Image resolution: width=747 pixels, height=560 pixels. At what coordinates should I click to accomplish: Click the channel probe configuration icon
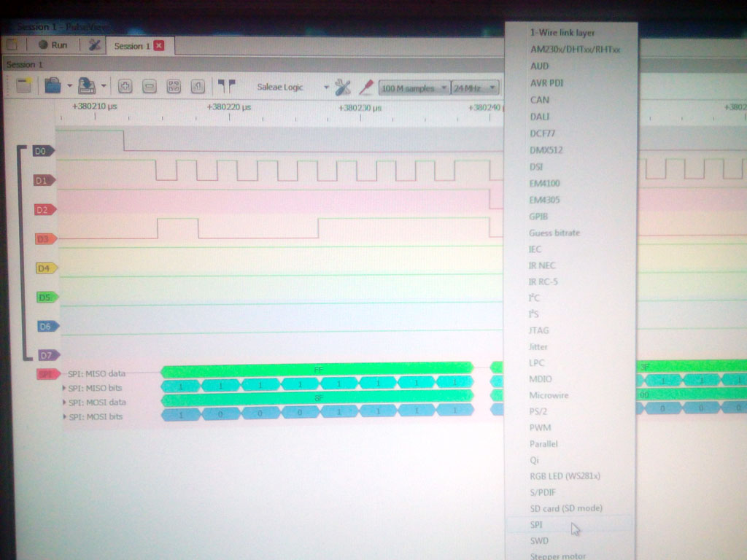[366, 87]
